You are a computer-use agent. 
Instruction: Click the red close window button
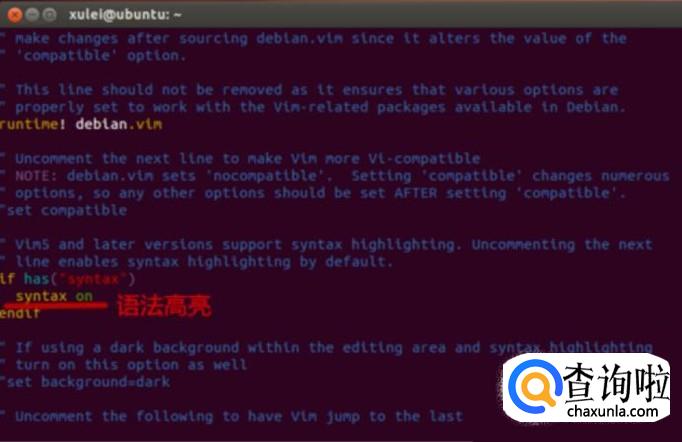[15, 15]
